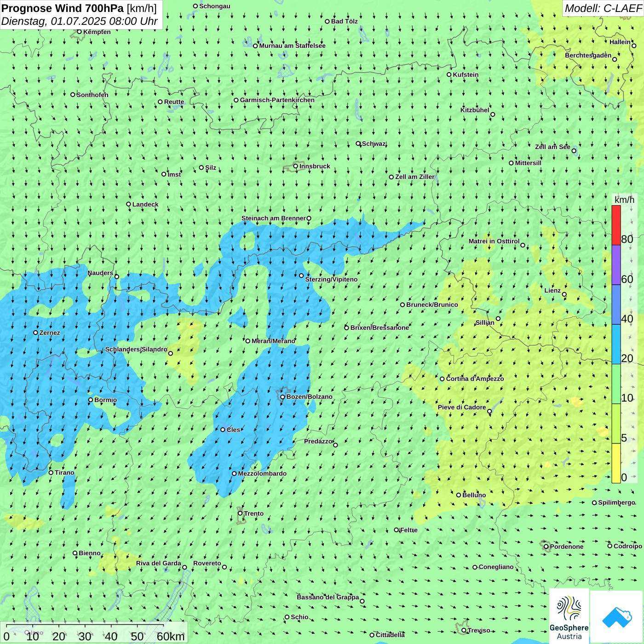Click the Schwaz city marker
Viewport: 644px width, 644px height.
(358, 144)
